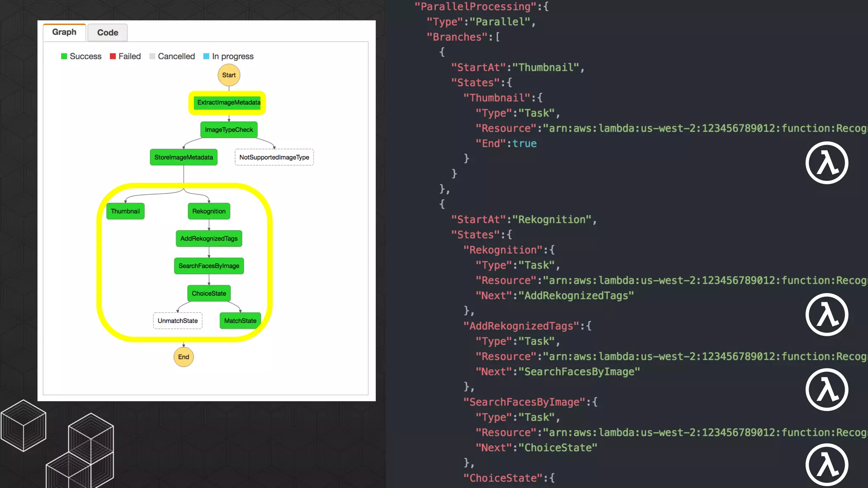The width and height of the screenshot is (868, 488).
Task: Click the MatchState green node
Action: [x=240, y=321]
